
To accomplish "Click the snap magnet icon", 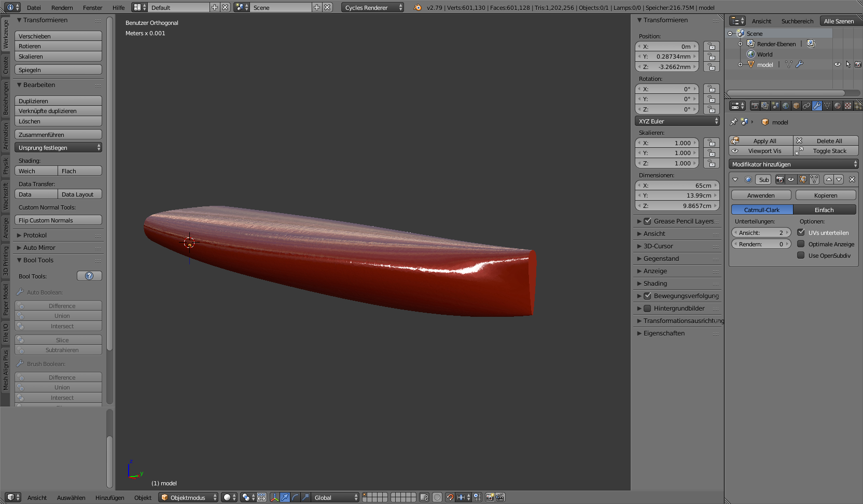I will click(x=450, y=497).
